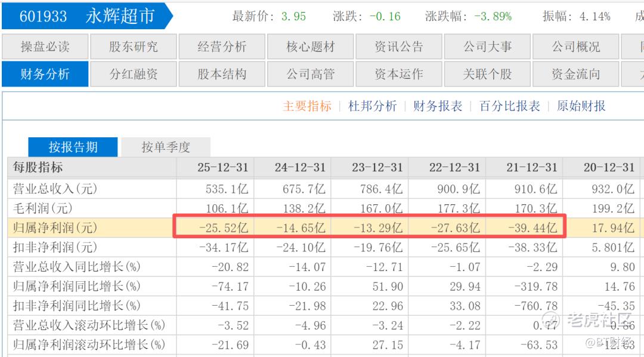Select the 财务分析 tab
This screenshot has width=644, height=357.
pyautogui.click(x=45, y=75)
